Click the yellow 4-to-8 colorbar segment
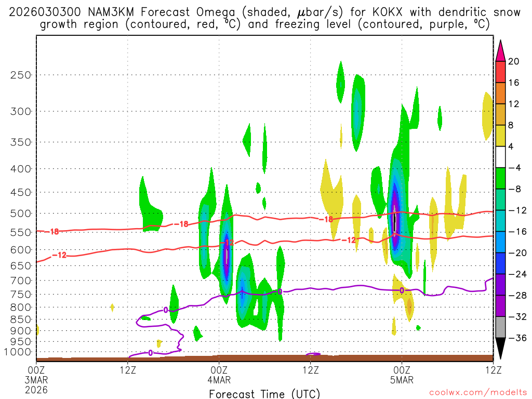The image size is (532, 399). (500, 136)
